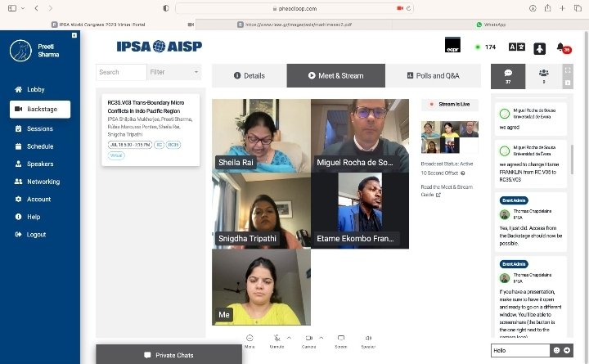Open Account settings in sidebar
The image size is (589, 364).
pos(32,199)
